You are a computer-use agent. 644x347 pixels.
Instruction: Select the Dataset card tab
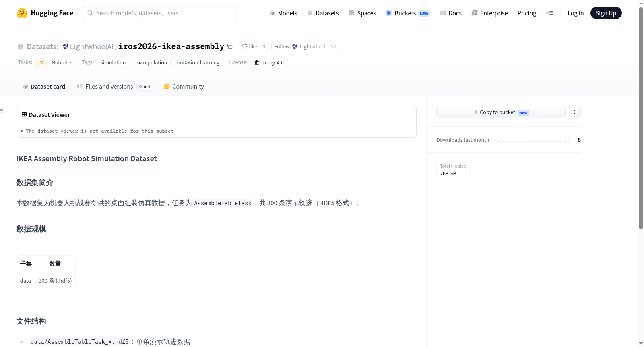click(x=44, y=87)
